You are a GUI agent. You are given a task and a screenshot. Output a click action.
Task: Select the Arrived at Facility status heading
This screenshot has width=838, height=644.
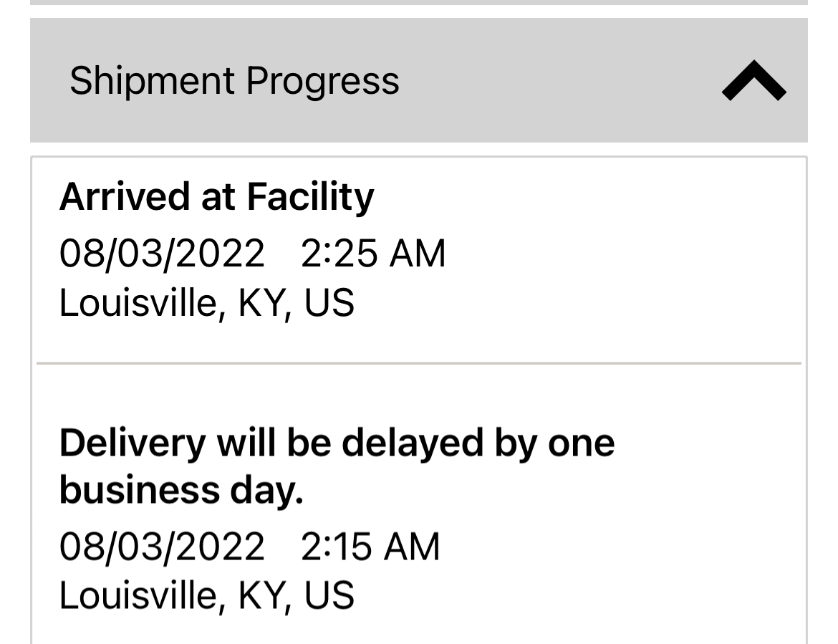point(216,197)
